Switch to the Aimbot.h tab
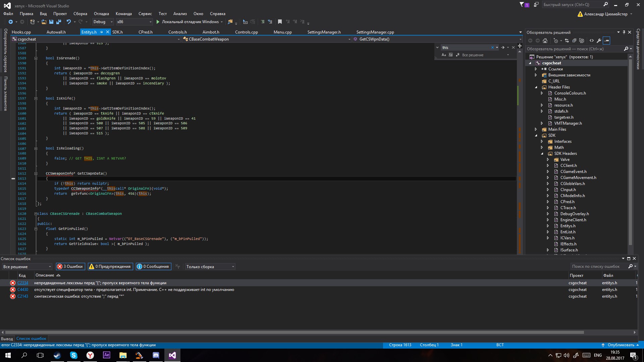 (x=211, y=32)
